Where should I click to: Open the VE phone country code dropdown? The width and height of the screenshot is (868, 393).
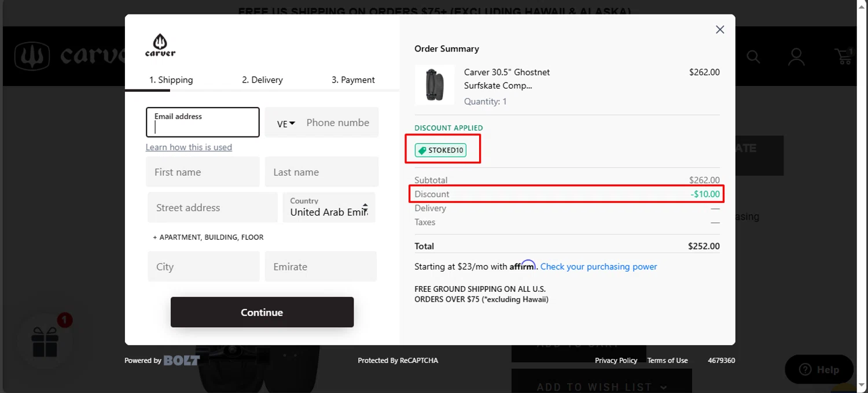click(286, 124)
